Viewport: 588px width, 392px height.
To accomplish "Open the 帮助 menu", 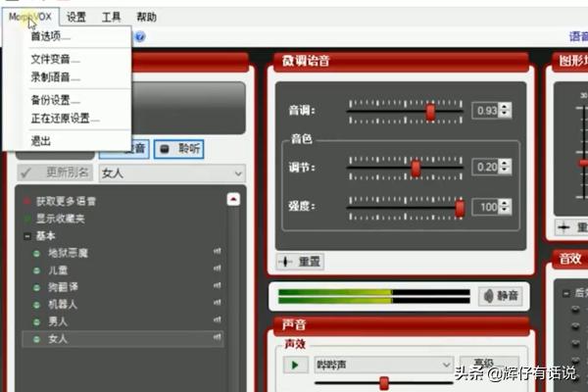I will point(146,17).
